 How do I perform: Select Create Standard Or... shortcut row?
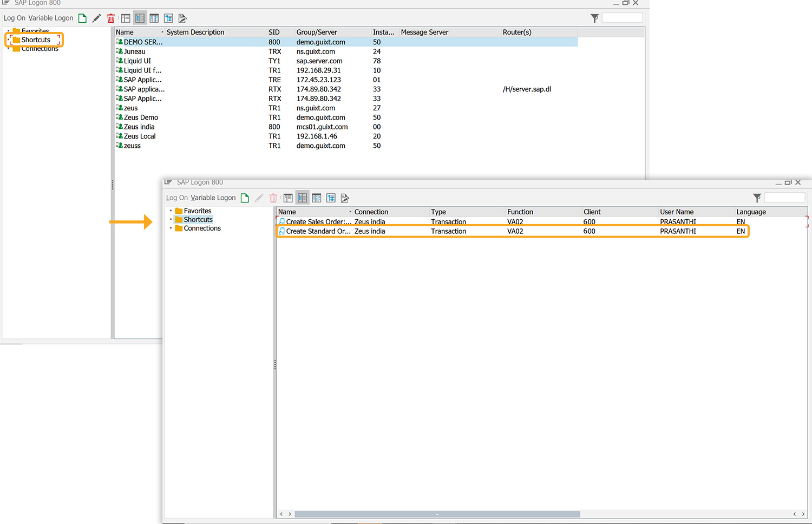coord(513,231)
